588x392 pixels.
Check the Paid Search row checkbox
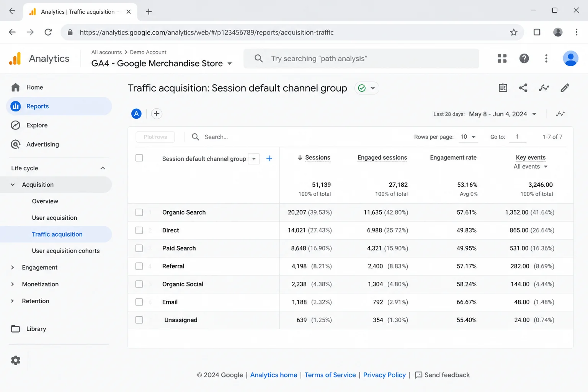point(139,248)
